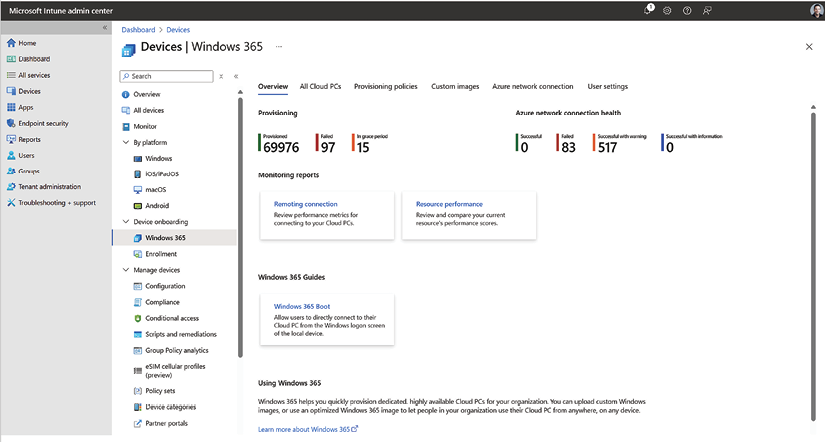Click the Configuration icon
Image resolution: width=825 pixels, height=442 pixels.
pos(138,286)
